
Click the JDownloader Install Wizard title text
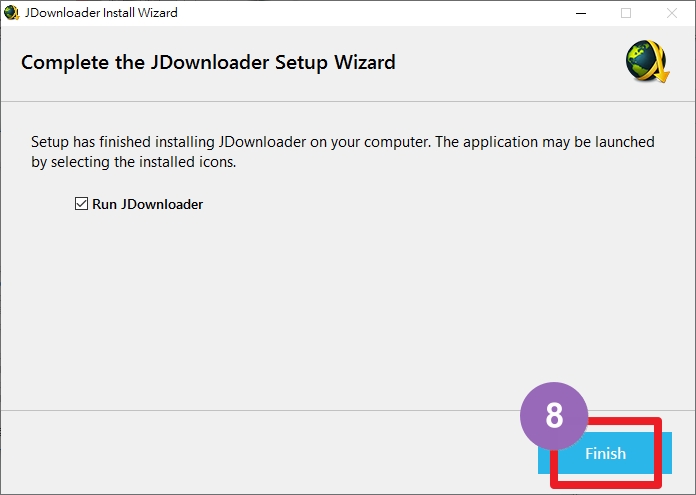pos(101,12)
